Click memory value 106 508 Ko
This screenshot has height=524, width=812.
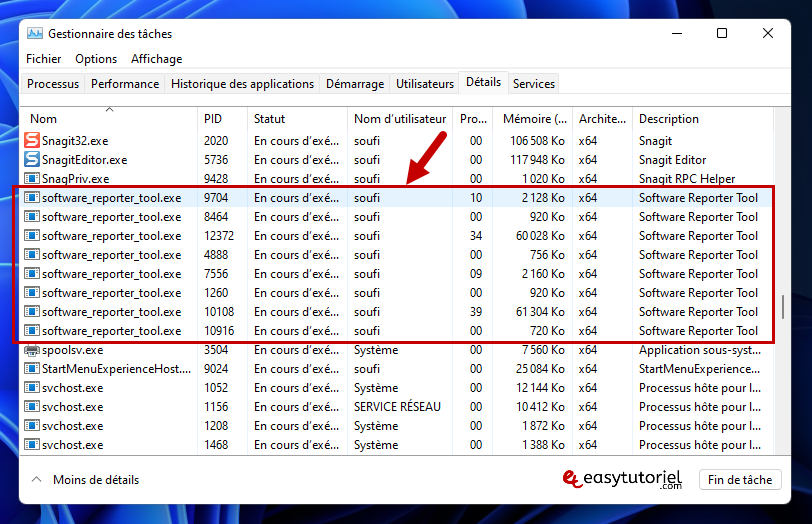[537, 141]
